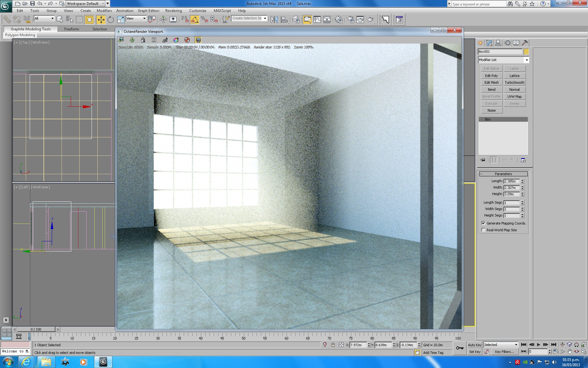Select the Select and Rotate tool

pyautogui.click(x=111, y=20)
